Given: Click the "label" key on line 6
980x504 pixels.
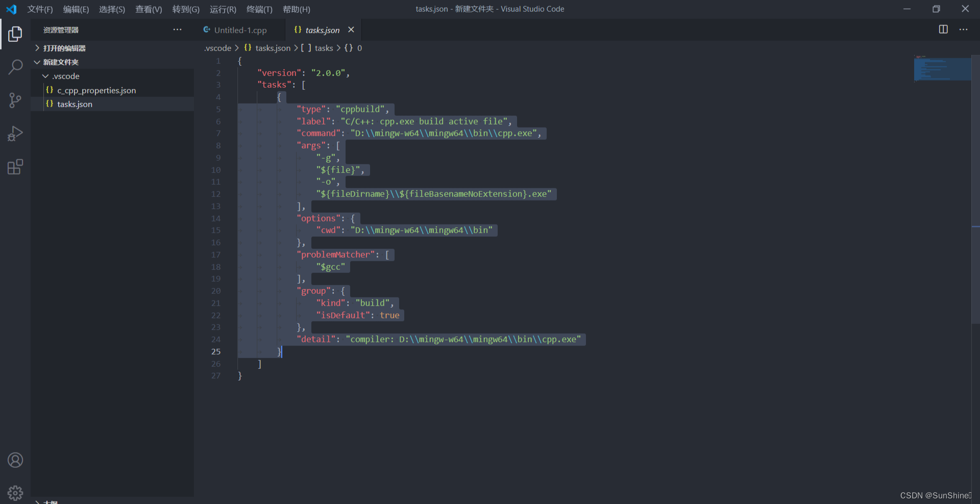Looking at the screenshot, I should coord(313,121).
